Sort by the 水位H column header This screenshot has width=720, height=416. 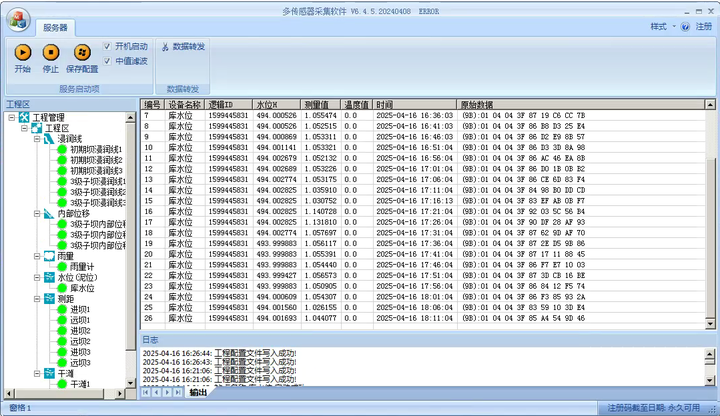tap(276, 105)
